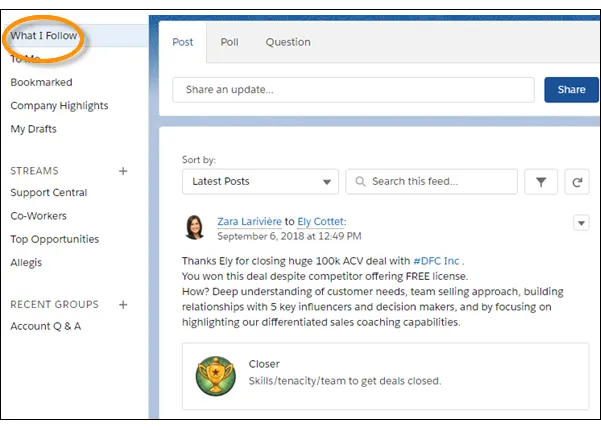601x430 pixels.
Task: Add a recent group with plus icon
Action: pos(123,305)
